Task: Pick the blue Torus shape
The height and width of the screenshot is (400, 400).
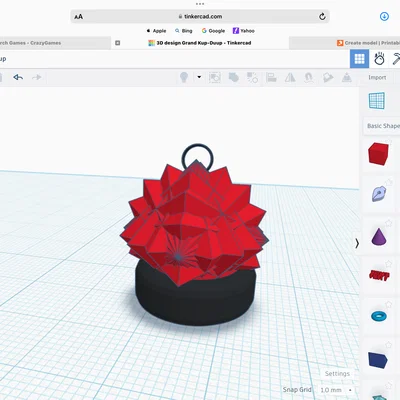Action: click(x=379, y=316)
